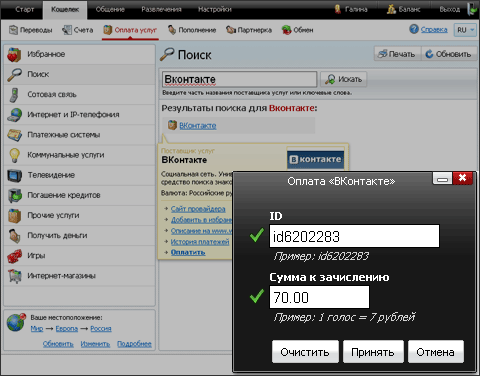480x376 pixels.
Task: Check Баланс in the top bar
Action: pos(404,9)
